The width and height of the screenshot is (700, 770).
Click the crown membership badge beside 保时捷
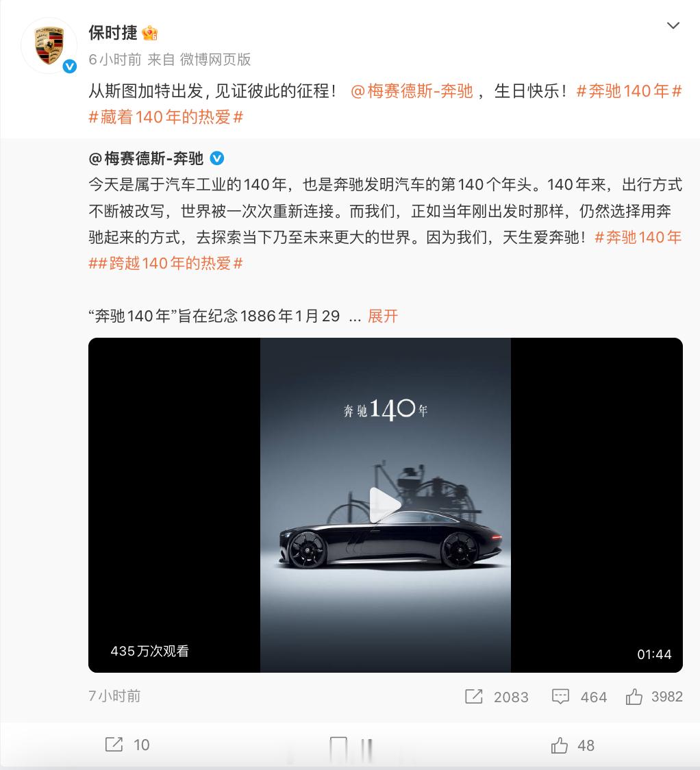click(x=150, y=34)
